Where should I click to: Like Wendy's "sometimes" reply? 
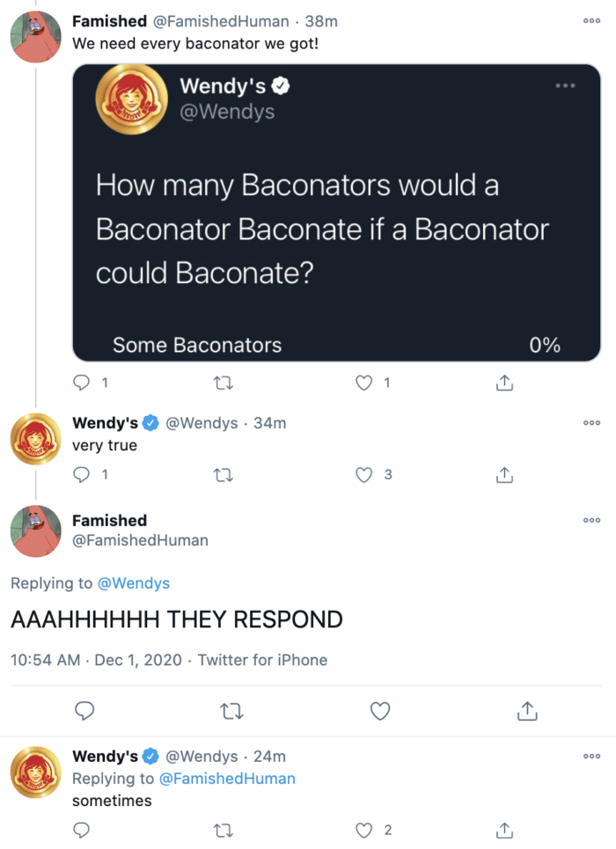(x=364, y=830)
